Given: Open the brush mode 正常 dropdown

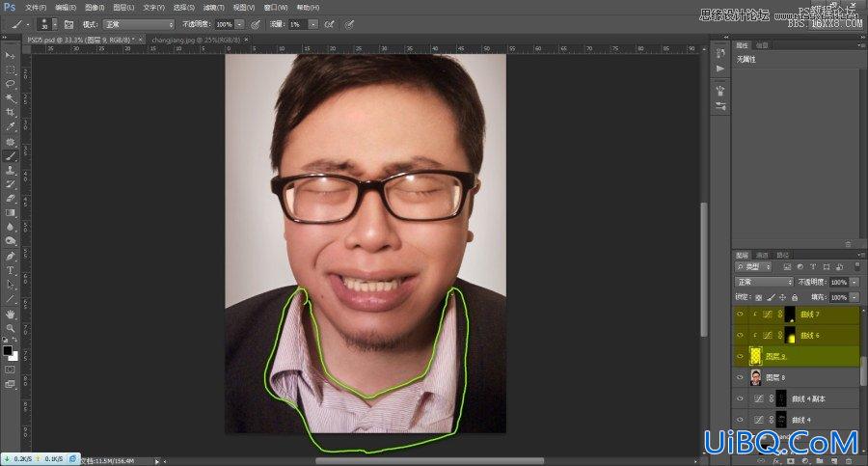Looking at the screenshot, I should 138,24.
